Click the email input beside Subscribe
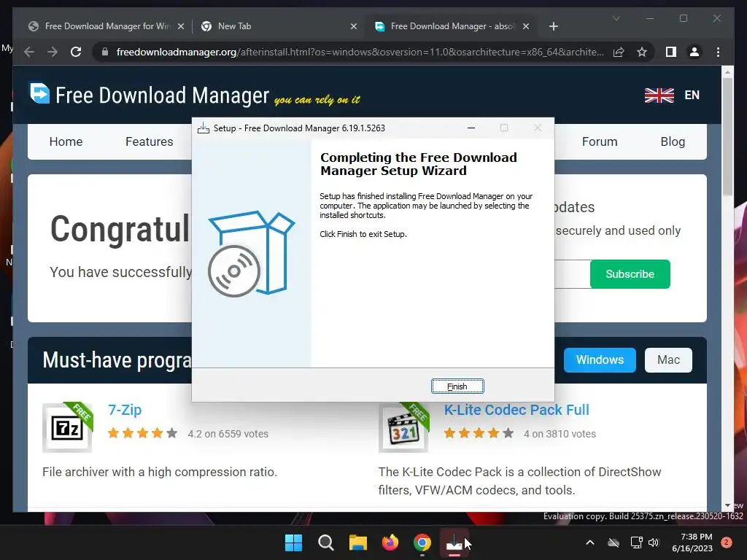The height and width of the screenshot is (560, 747). [x=572, y=274]
